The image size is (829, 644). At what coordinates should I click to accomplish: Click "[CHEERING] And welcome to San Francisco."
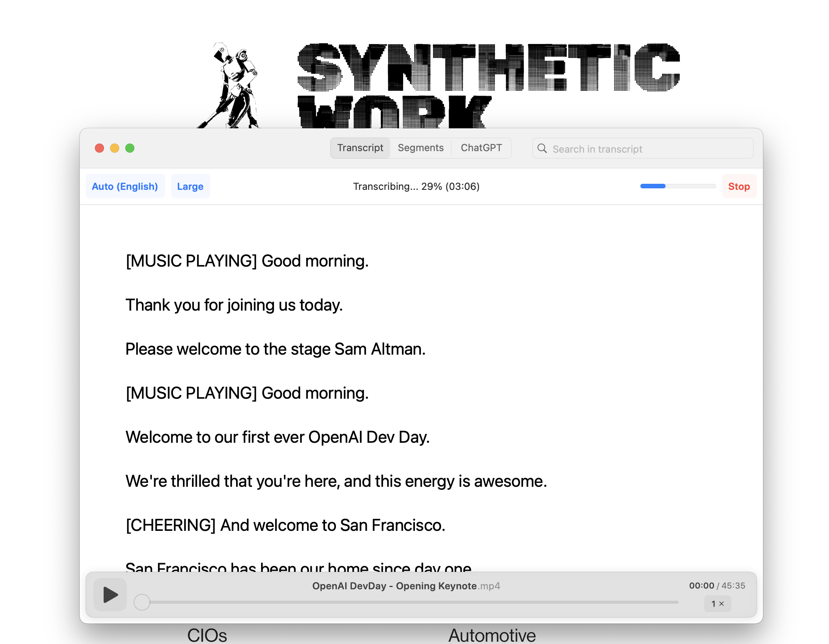[x=285, y=526]
